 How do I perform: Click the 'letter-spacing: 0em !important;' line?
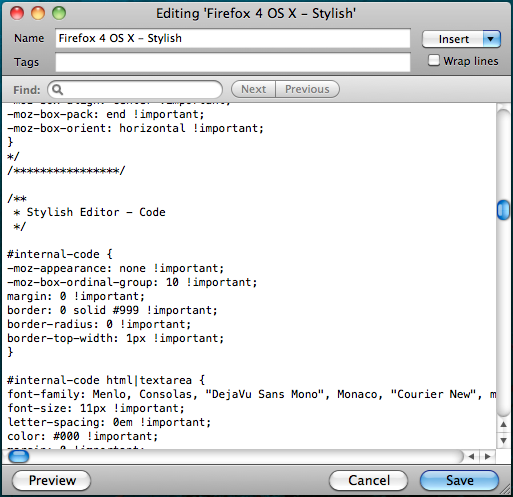109,422
